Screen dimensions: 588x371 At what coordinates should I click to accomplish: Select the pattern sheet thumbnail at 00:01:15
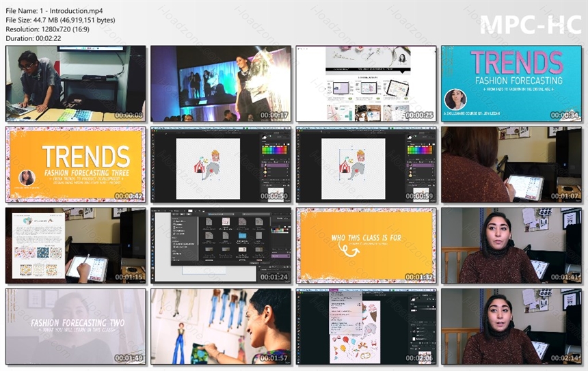point(76,245)
